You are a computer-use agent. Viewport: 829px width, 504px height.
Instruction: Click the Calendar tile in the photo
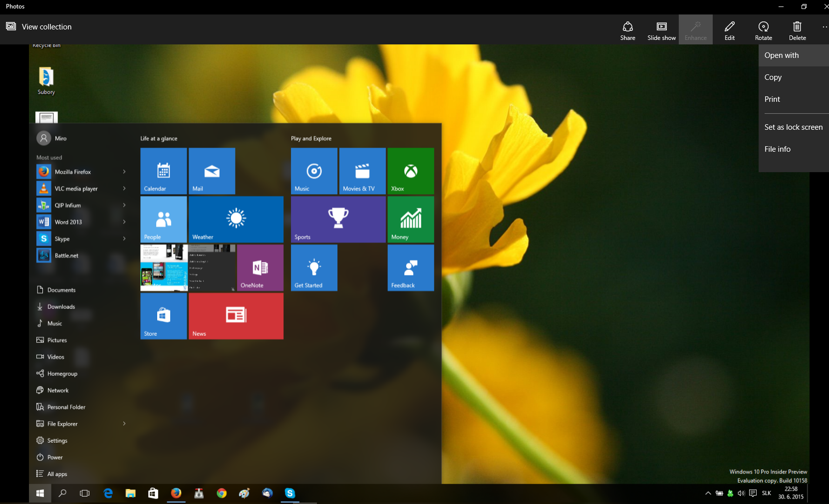coord(164,171)
